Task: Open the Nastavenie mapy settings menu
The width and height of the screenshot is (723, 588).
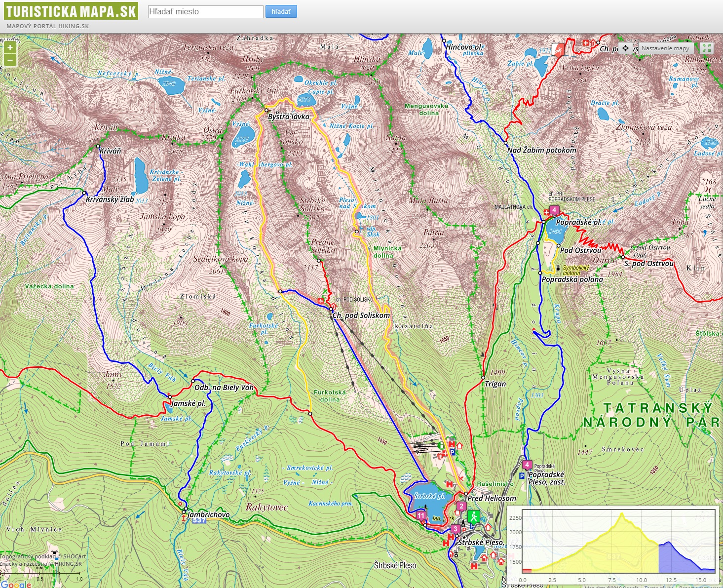Action: (x=665, y=48)
